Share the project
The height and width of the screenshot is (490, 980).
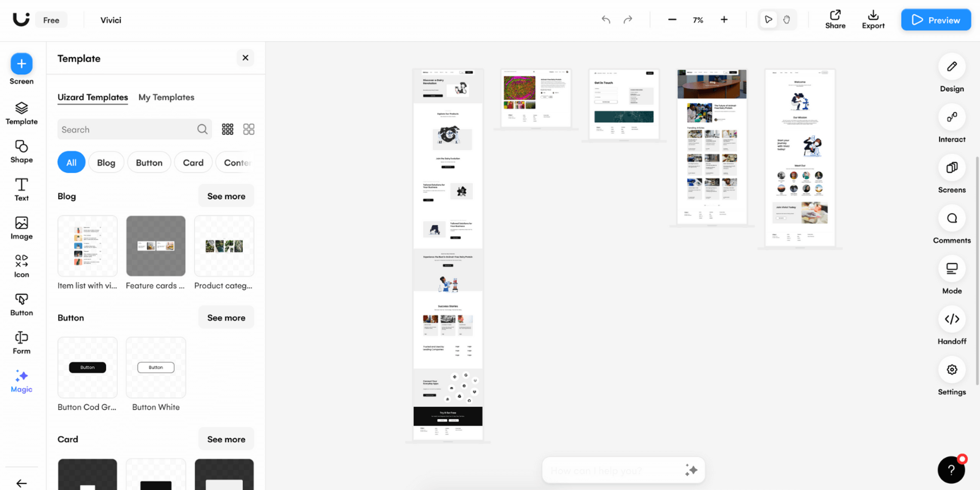point(835,19)
